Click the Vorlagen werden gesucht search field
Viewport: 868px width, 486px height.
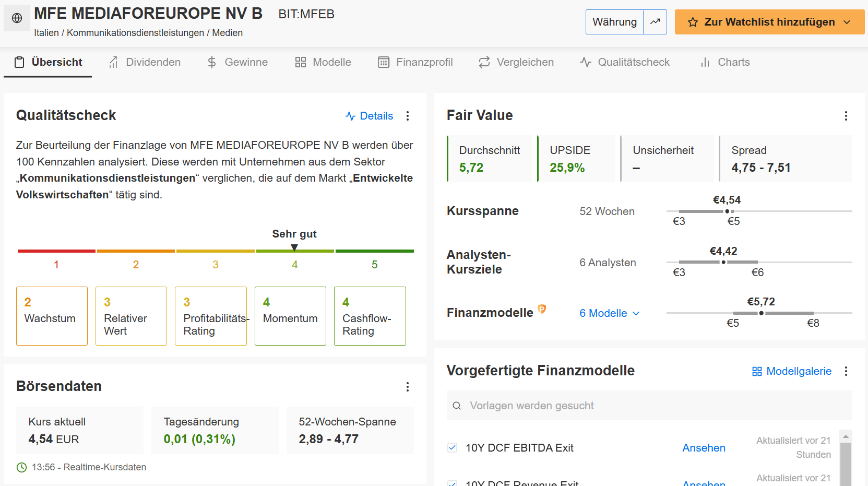tap(649, 406)
